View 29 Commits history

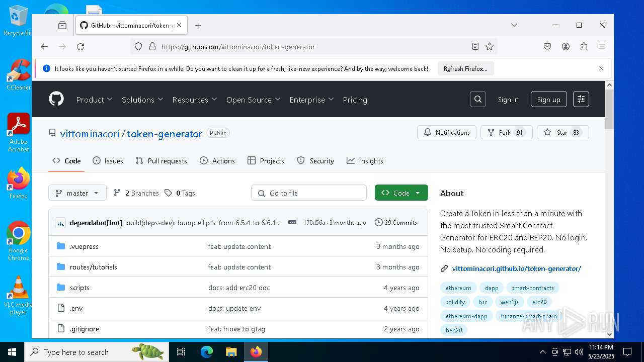396,222
